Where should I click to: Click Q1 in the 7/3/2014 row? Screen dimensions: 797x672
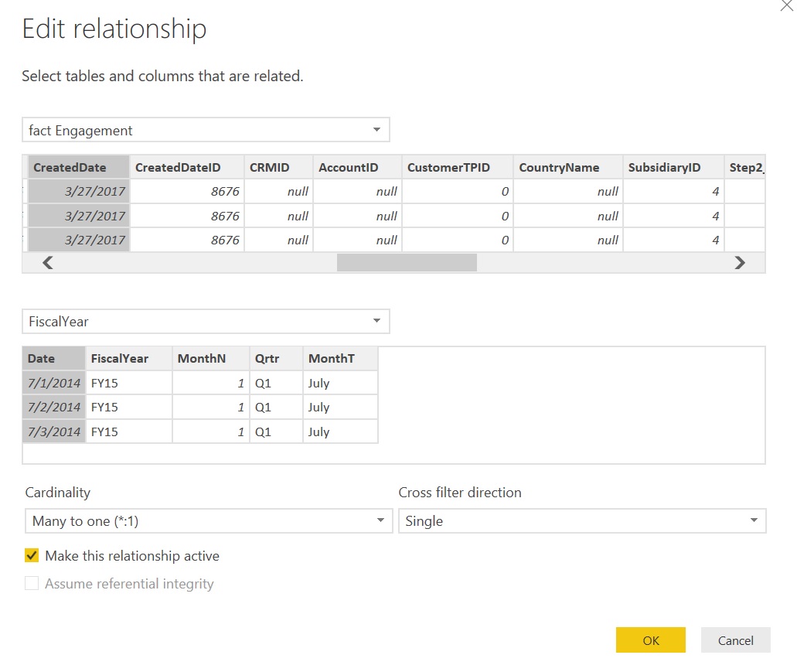click(x=276, y=432)
